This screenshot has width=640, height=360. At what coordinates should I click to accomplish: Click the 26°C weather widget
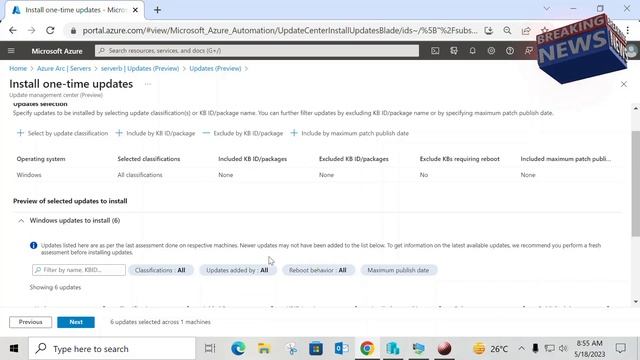(491, 349)
